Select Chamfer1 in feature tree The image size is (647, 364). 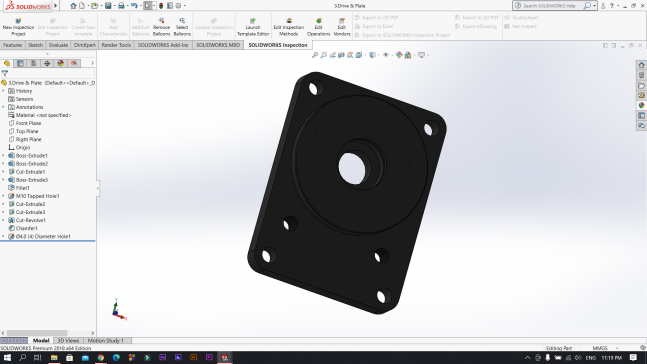coord(26,228)
